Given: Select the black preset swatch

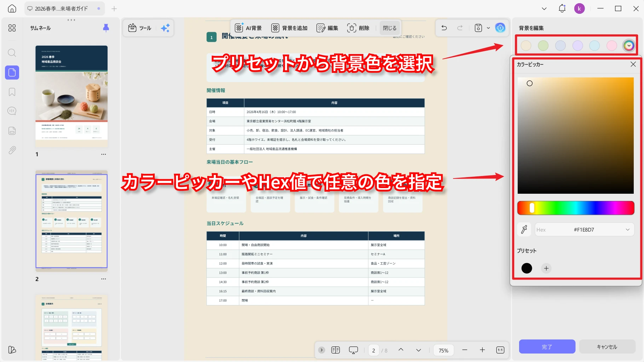Looking at the screenshot, I should coord(527,268).
